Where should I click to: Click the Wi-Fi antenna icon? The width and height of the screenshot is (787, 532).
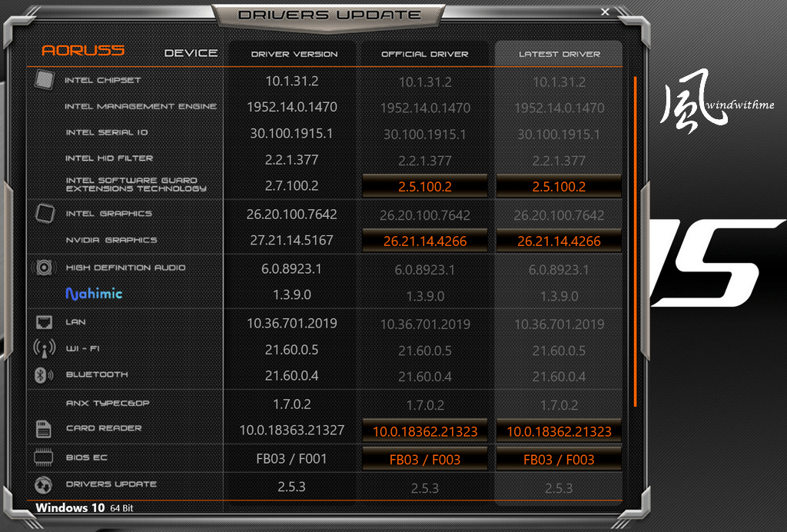(x=44, y=348)
